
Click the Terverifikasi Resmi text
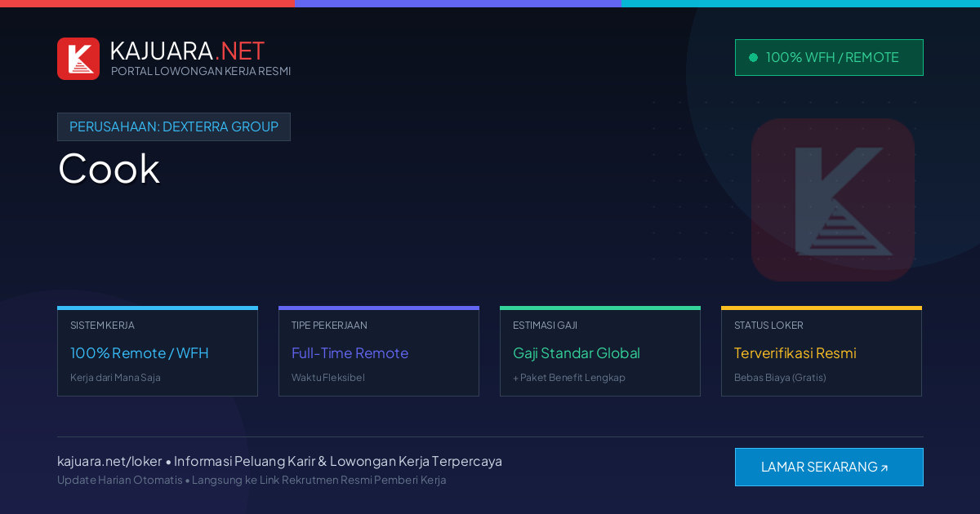tap(795, 353)
